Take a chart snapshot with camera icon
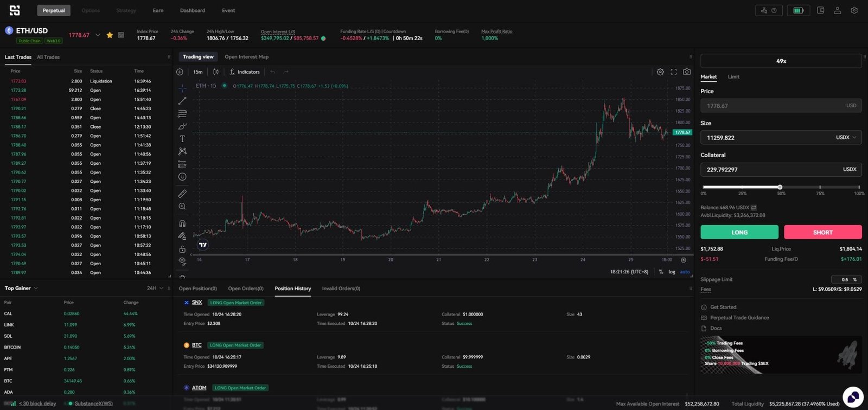 pyautogui.click(x=687, y=72)
